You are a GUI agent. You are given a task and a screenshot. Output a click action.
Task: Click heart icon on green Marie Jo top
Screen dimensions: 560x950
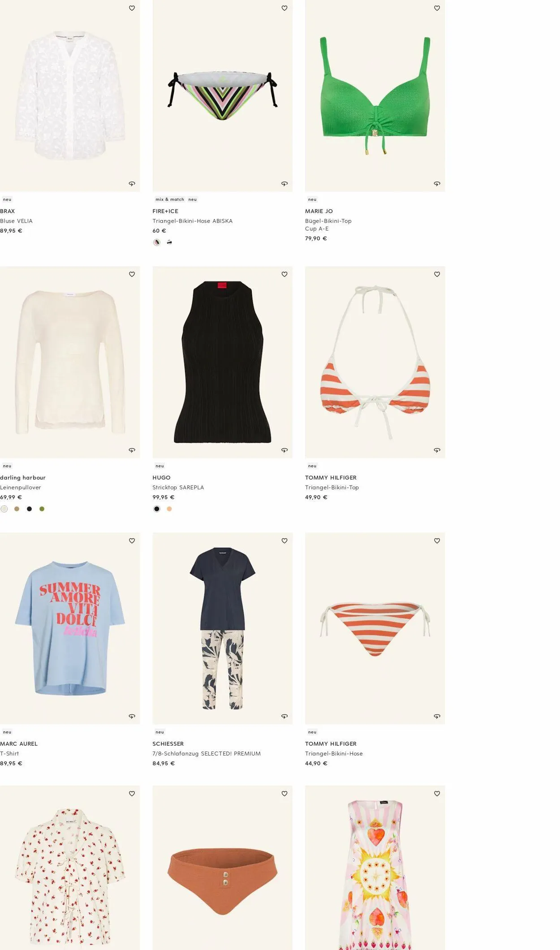point(437,8)
